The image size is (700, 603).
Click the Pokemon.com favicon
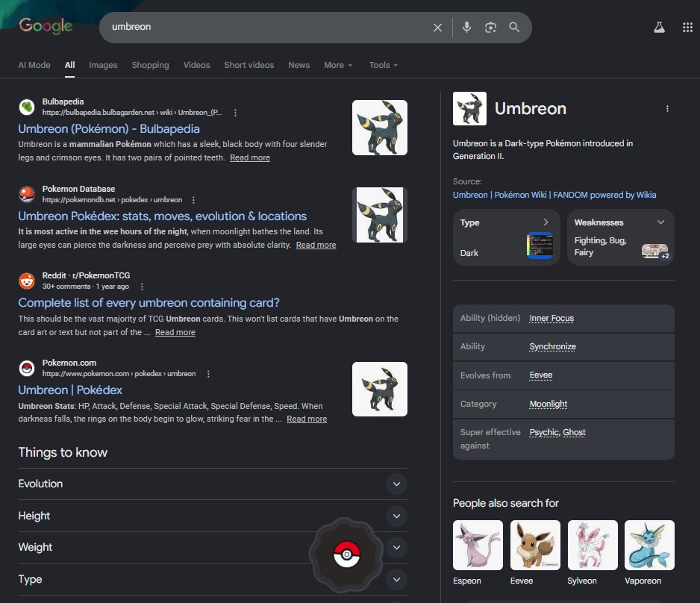tap(27, 368)
